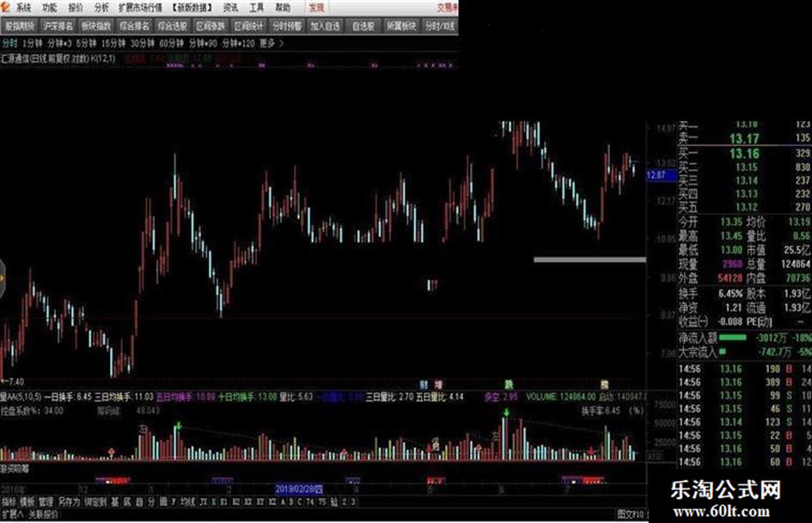Switch to the 5分钟 period tab
The width and height of the screenshot is (812, 523).
(x=86, y=44)
